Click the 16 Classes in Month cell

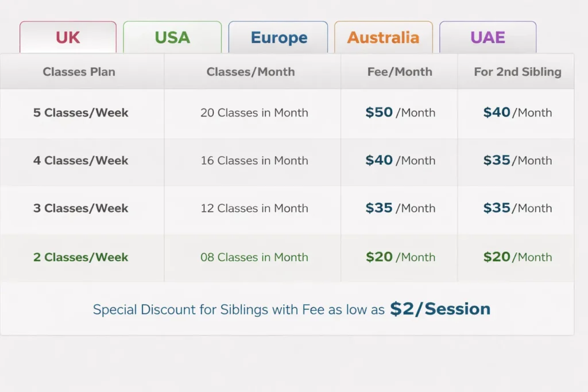tap(254, 161)
